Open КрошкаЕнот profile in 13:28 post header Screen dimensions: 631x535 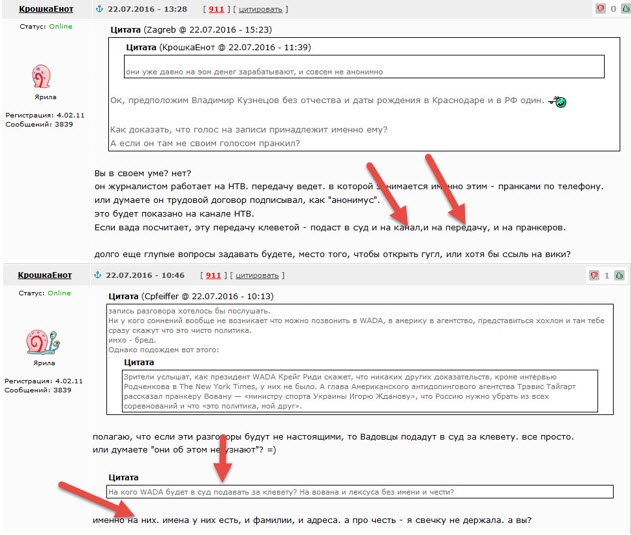click(46, 9)
